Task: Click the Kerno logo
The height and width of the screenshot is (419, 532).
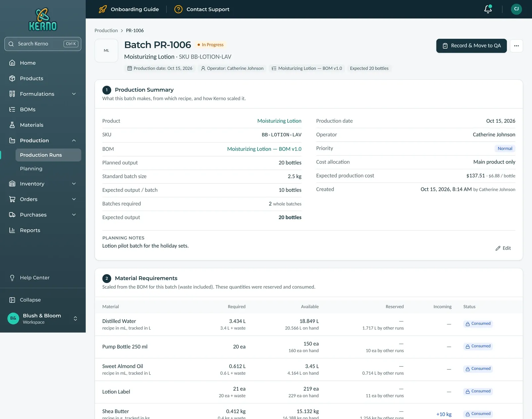Action: tap(43, 19)
